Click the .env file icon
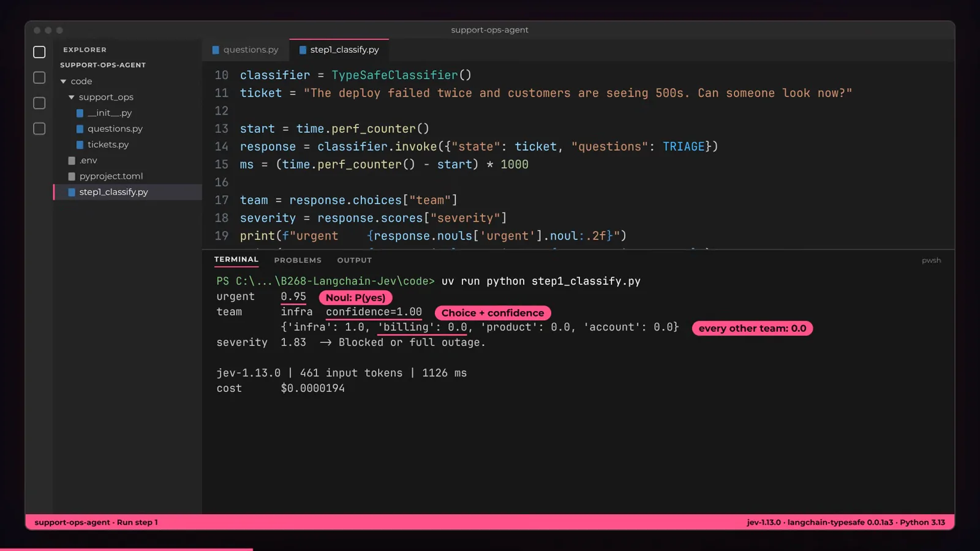Viewport: 980px width, 551px height. pos(72,160)
